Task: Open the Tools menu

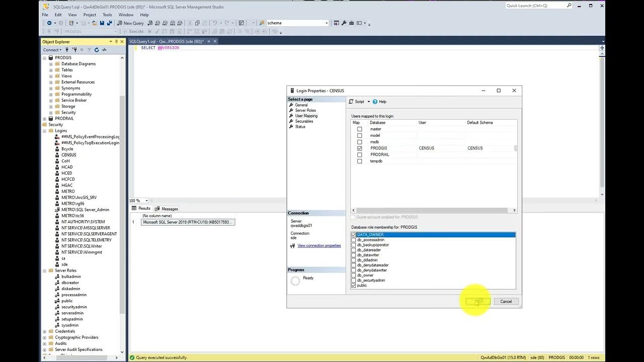Action: (107, 15)
